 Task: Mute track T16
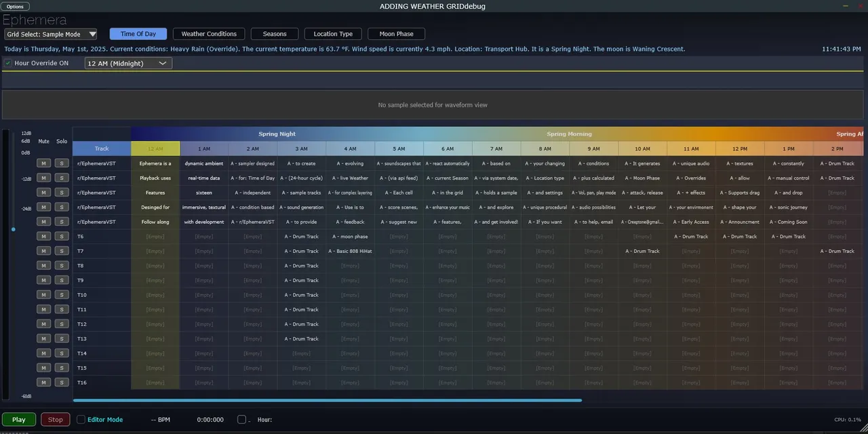(x=43, y=382)
